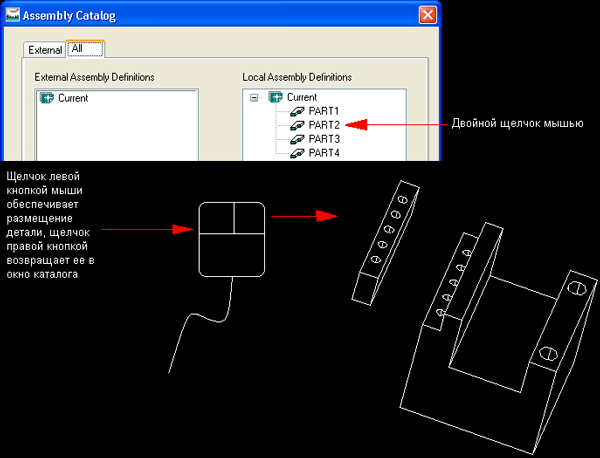Select the PART1 label in the tree
This screenshot has width=600, height=458.
tap(324, 111)
